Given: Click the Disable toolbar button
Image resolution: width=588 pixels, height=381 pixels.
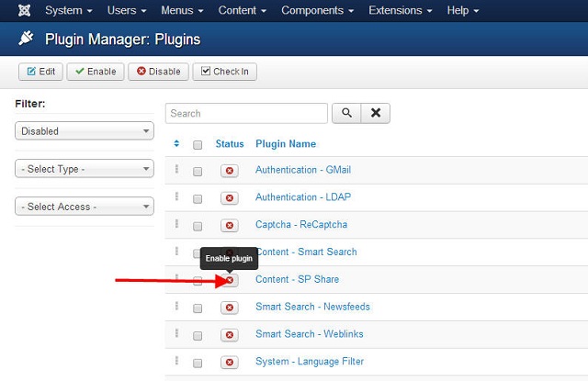Looking at the screenshot, I should (x=158, y=72).
